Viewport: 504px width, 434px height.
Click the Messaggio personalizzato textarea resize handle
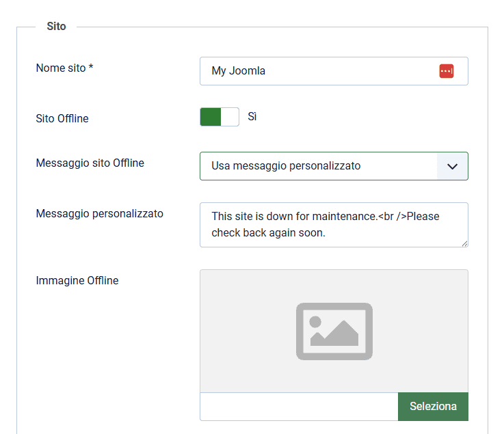pyautogui.click(x=465, y=244)
